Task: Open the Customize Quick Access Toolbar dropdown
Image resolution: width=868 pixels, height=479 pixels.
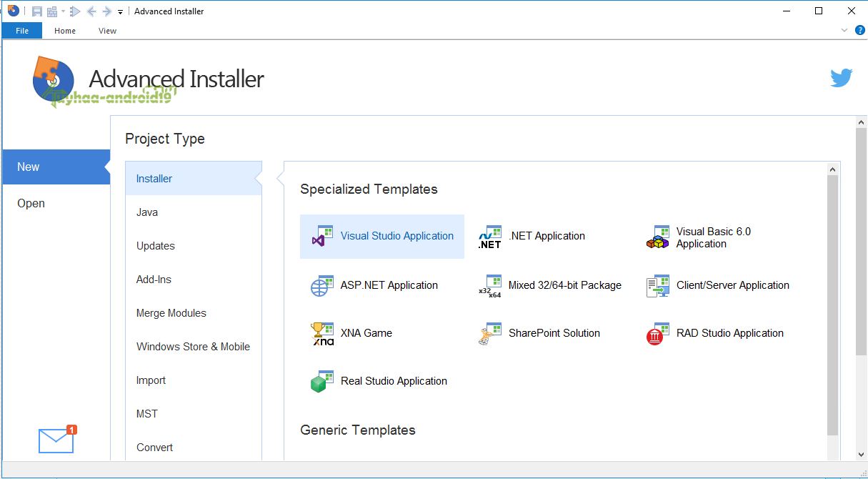Action: pyautogui.click(x=120, y=12)
